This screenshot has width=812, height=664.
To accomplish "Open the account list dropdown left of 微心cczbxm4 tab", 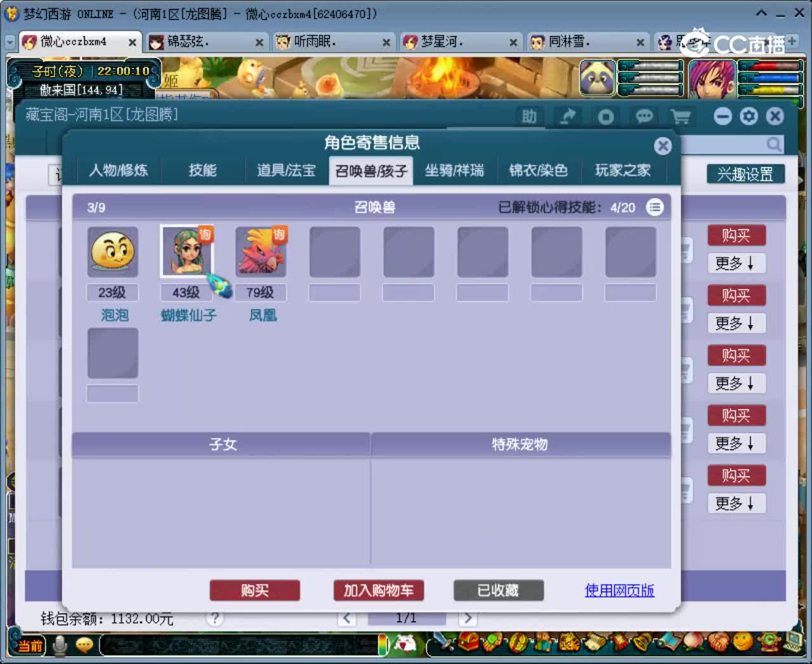I will click(10, 42).
